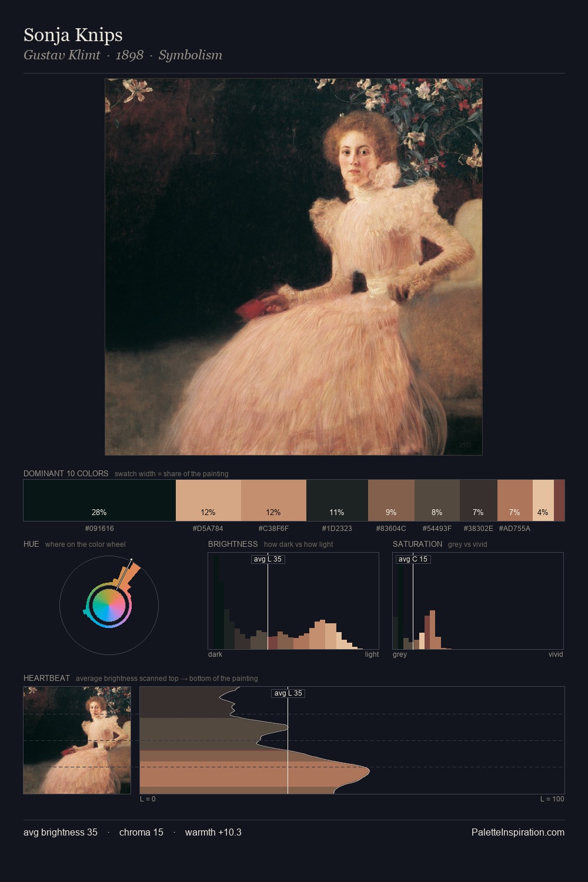Click the hex code '#54493F'
The image size is (588, 882).
437,529
